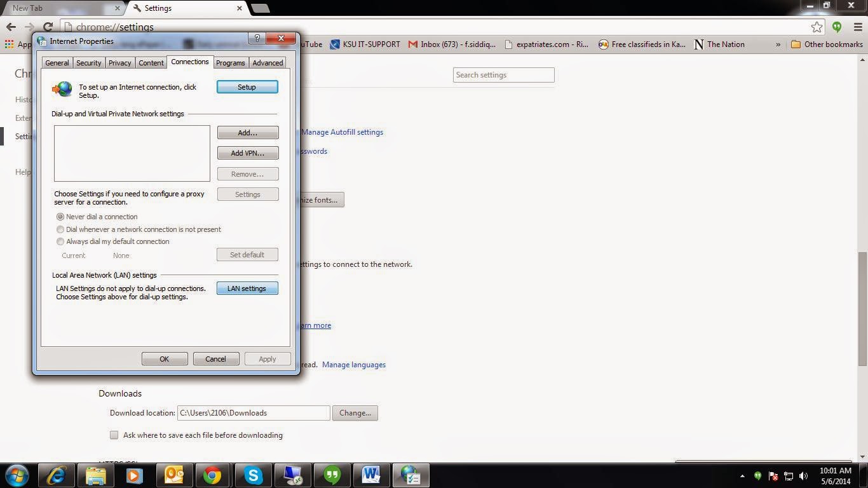Select Dial whenever a network connection is not present
The width and height of the screenshot is (868, 488).
pyautogui.click(x=60, y=229)
